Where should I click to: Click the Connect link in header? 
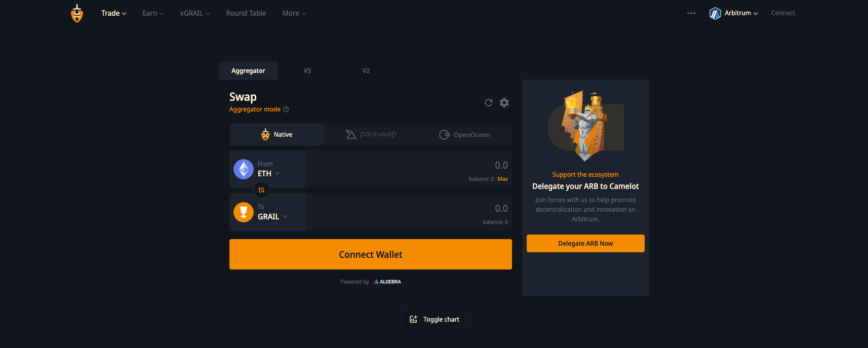783,13
